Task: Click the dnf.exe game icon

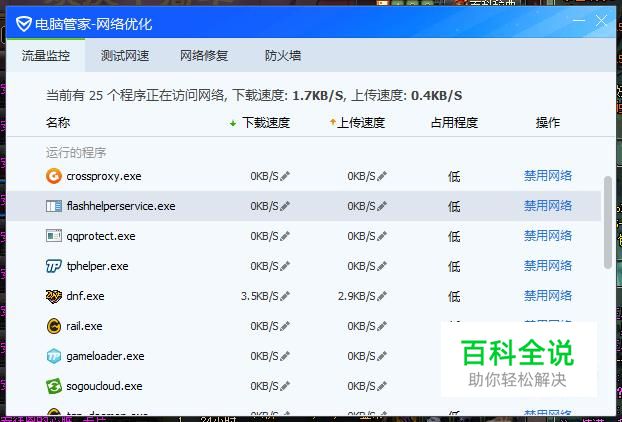Action: click(54, 296)
